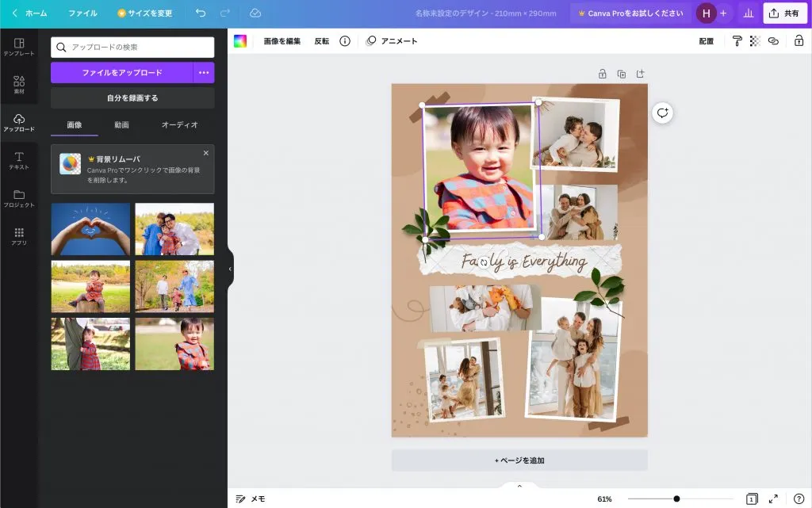
Task: Click the 画像を編集 toolbar button
Action: click(x=282, y=41)
